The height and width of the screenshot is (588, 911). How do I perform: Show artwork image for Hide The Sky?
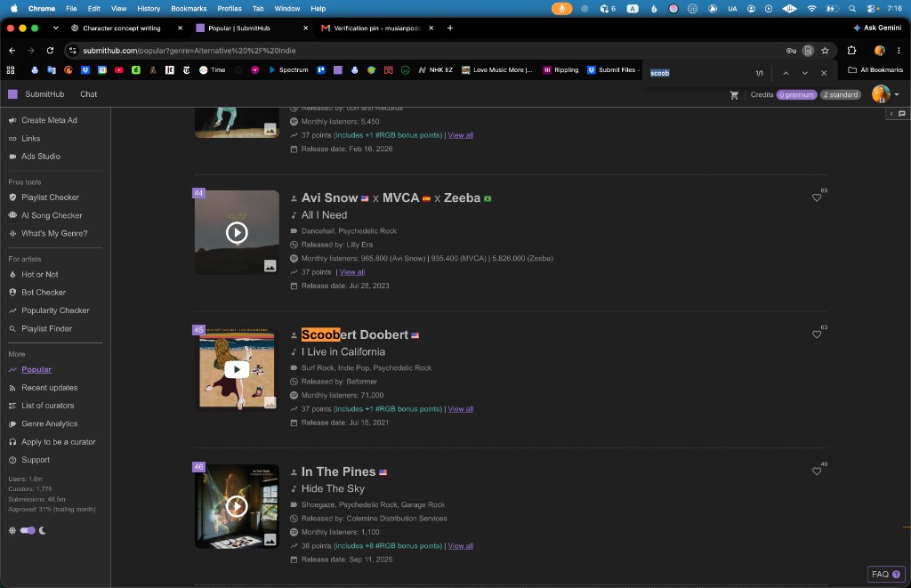point(270,539)
